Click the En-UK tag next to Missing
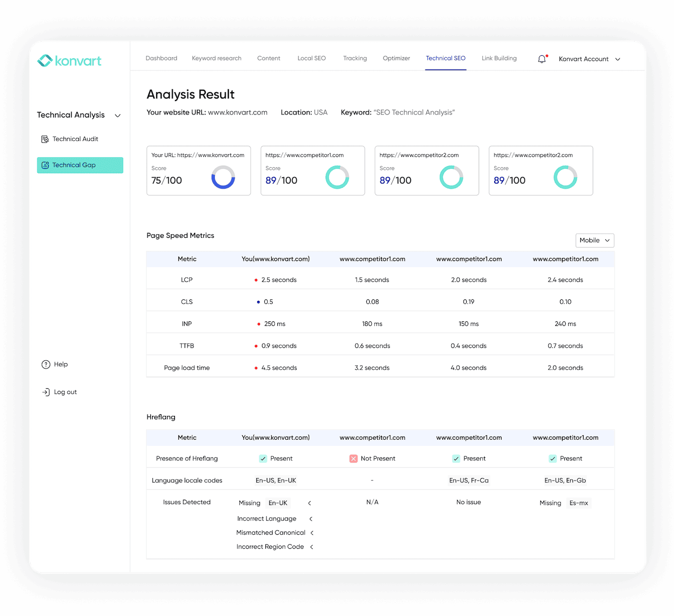The image size is (674, 616). (278, 503)
